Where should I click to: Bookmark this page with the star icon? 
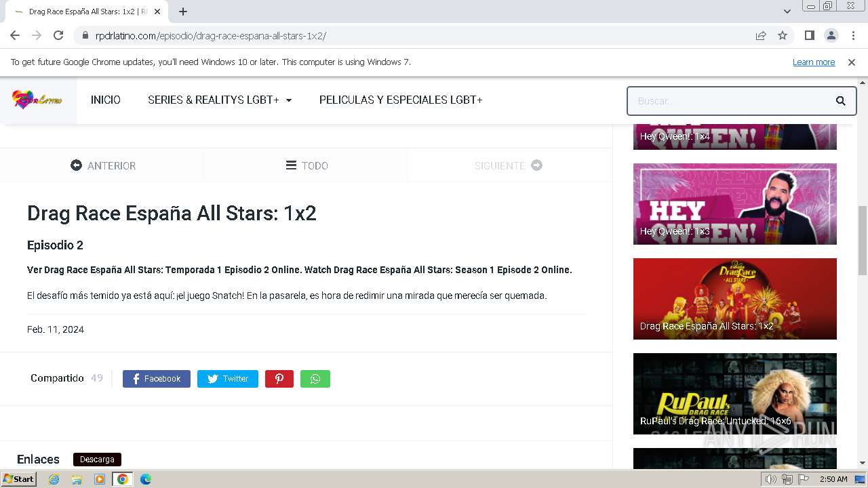[x=783, y=35]
